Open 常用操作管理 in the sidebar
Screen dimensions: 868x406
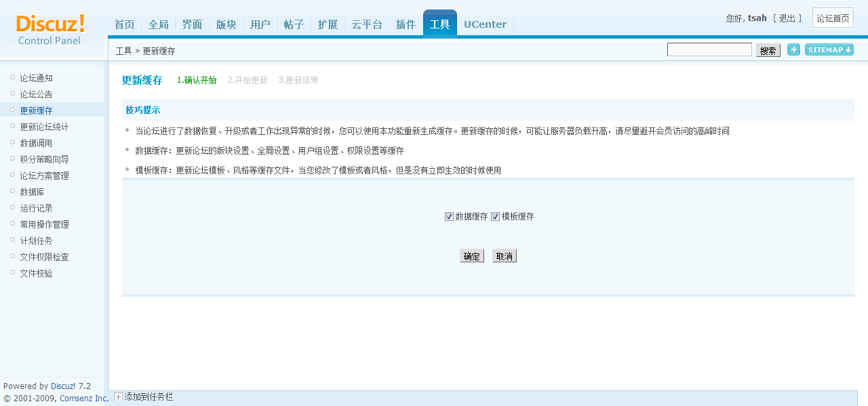tap(44, 224)
